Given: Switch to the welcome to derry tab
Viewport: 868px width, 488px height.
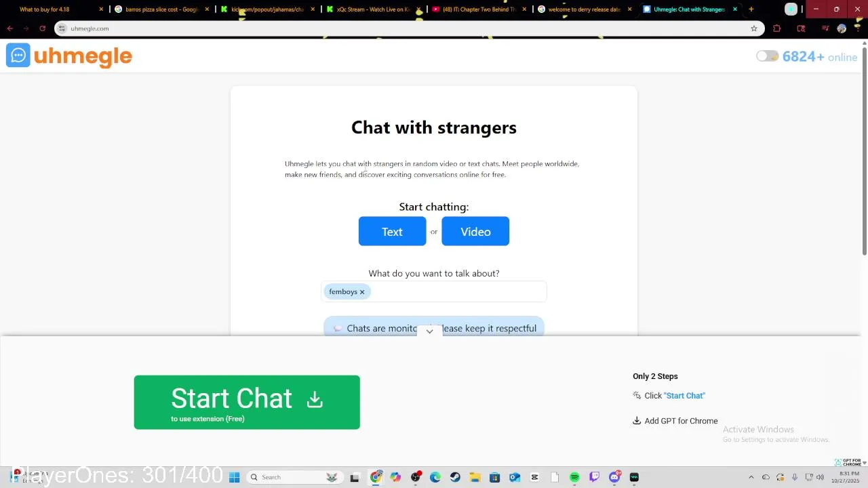Looking at the screenshot, I should click(584, 9).
